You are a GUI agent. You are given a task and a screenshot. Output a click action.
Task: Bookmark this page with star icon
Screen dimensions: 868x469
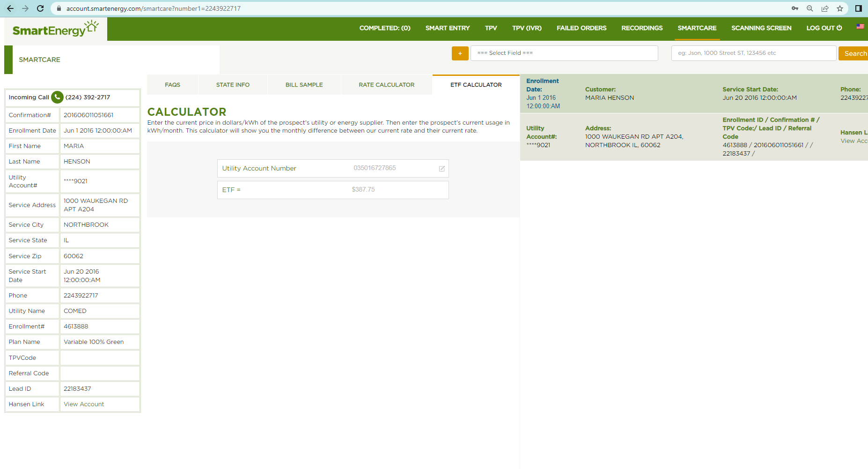840,8
